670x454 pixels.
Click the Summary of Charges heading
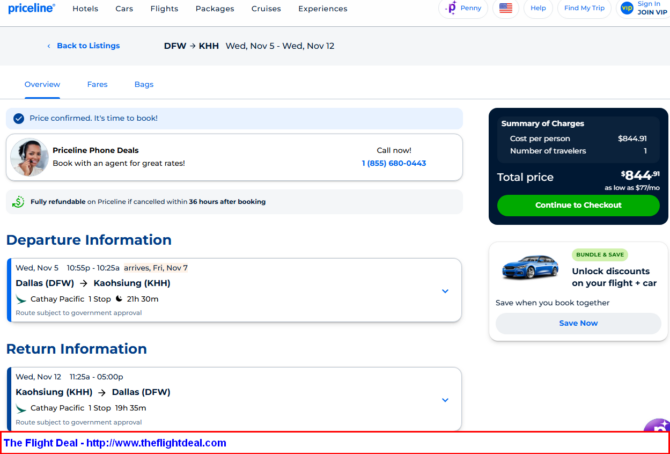pos(542,124)
